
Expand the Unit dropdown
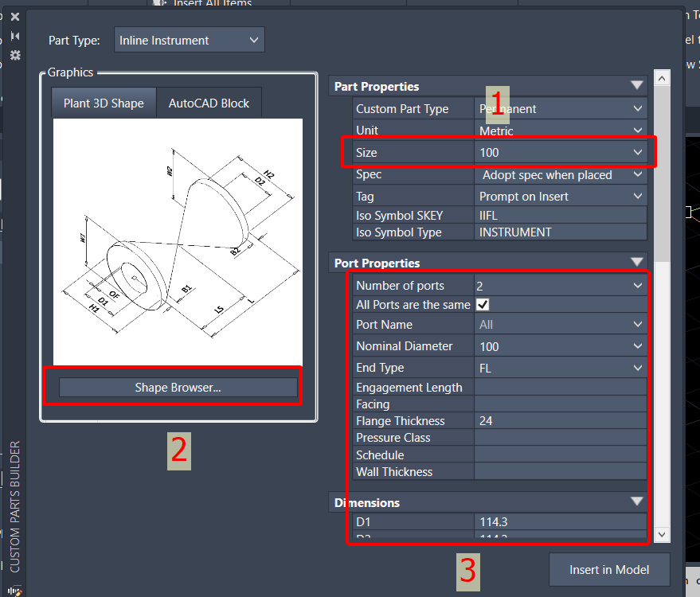pos(636,130)
